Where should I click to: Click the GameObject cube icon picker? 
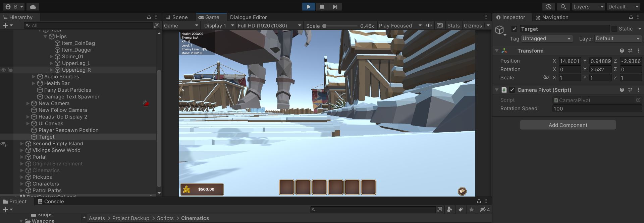pos(500,30)
